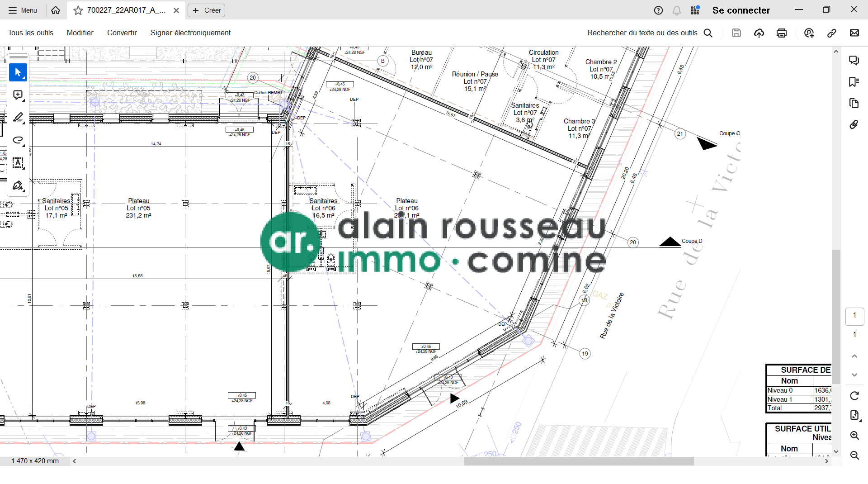Open the Help question mark icon
Image resolution: width=868 pixels, height=484 pixels.
tap(658, 10)
